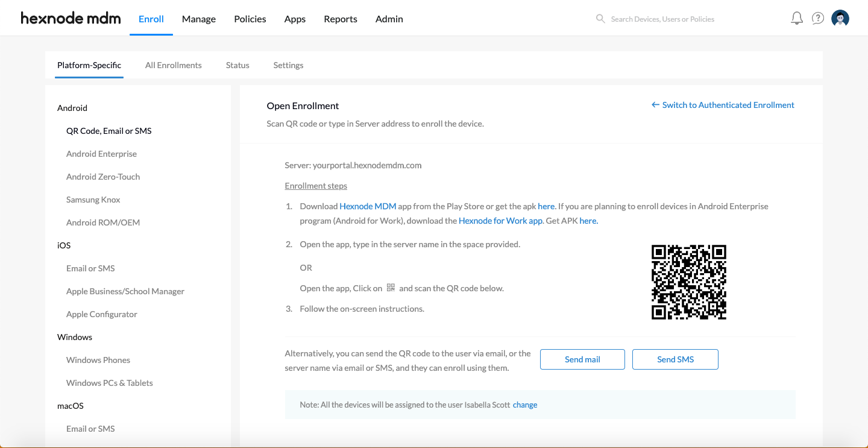868x448 pixels.
Task: Open the Manage menu
Action: pyautogui.click(x=199, y=19)
